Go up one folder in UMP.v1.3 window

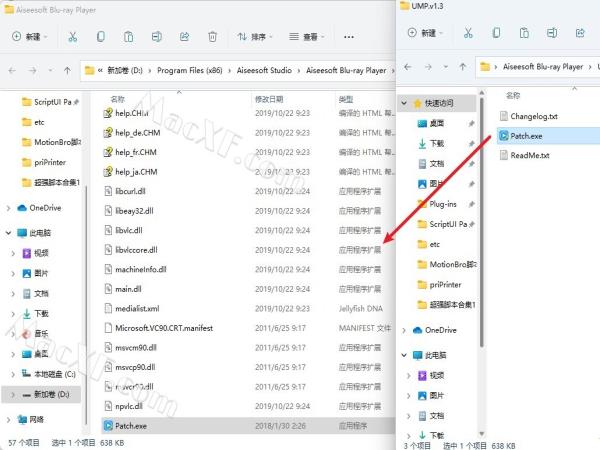tap(463, 67)
